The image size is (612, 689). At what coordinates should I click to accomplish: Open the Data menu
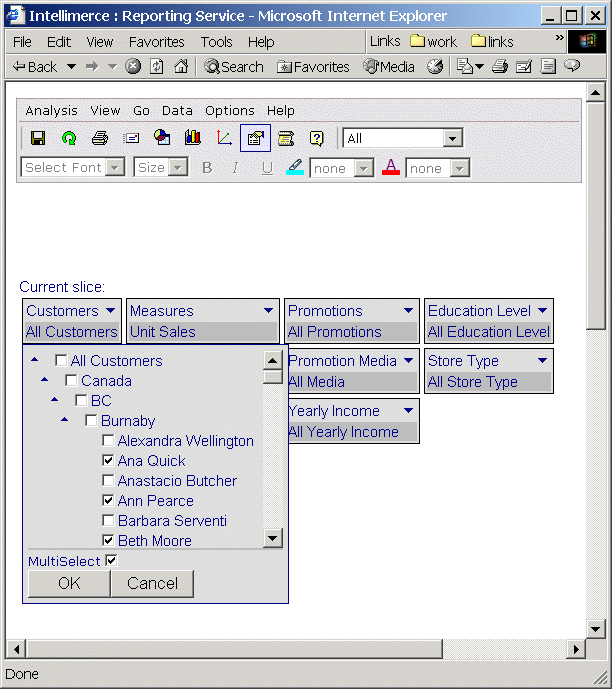[177, 111]
